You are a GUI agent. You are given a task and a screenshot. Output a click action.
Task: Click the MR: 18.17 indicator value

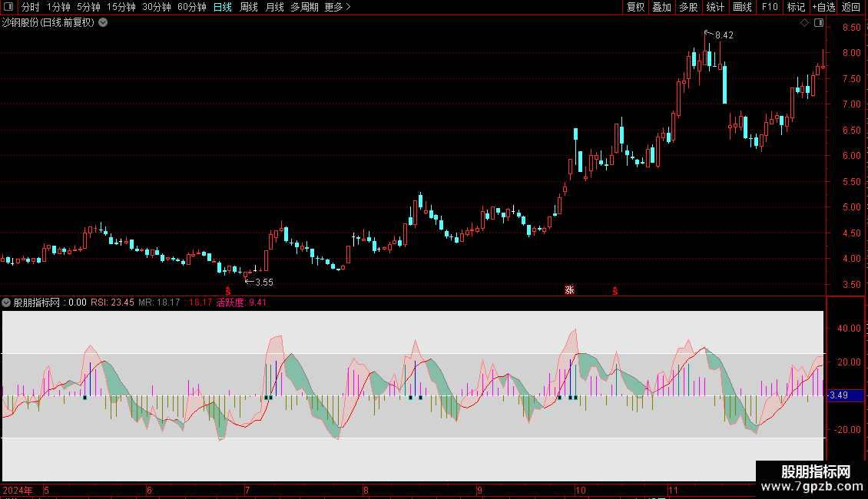coord(159,302)
